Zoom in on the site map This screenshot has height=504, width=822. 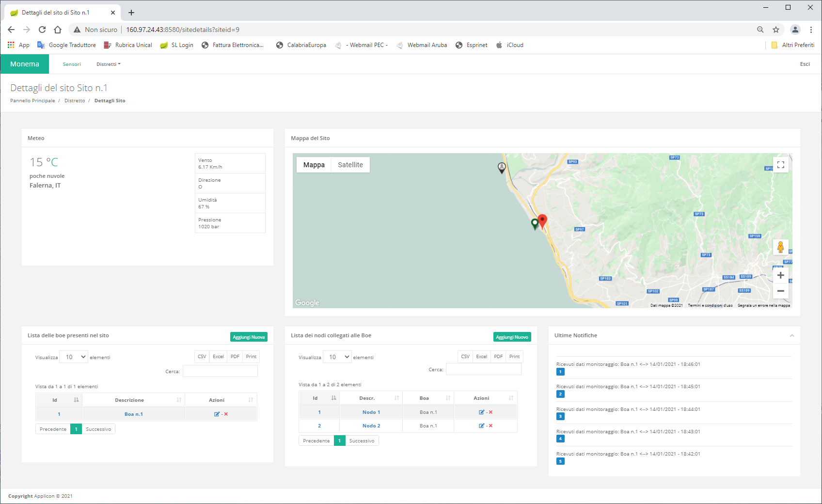pos(780,275)
